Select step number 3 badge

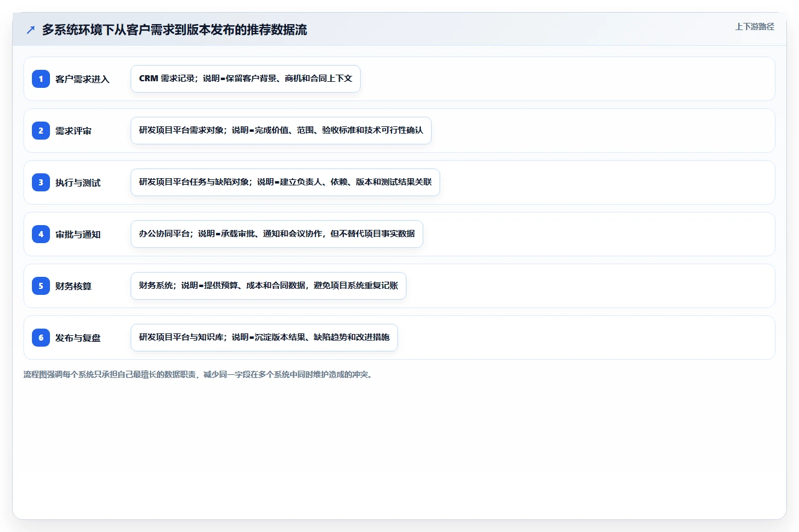[41, 182]
